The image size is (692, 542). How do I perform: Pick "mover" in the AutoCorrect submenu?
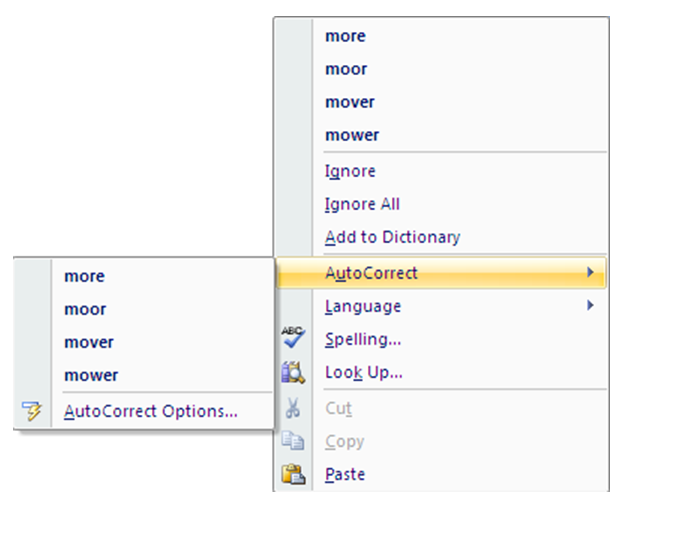[89, 342]
